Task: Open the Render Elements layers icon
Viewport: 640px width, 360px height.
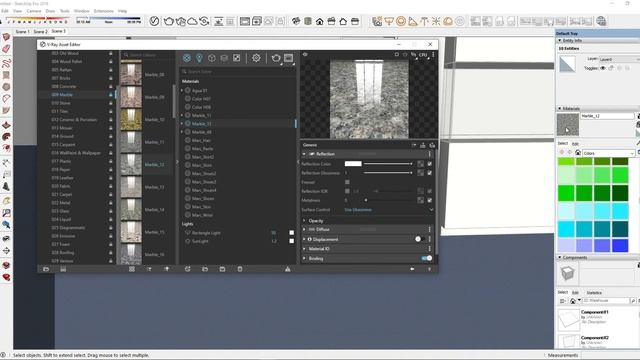Action: [224, 58]
